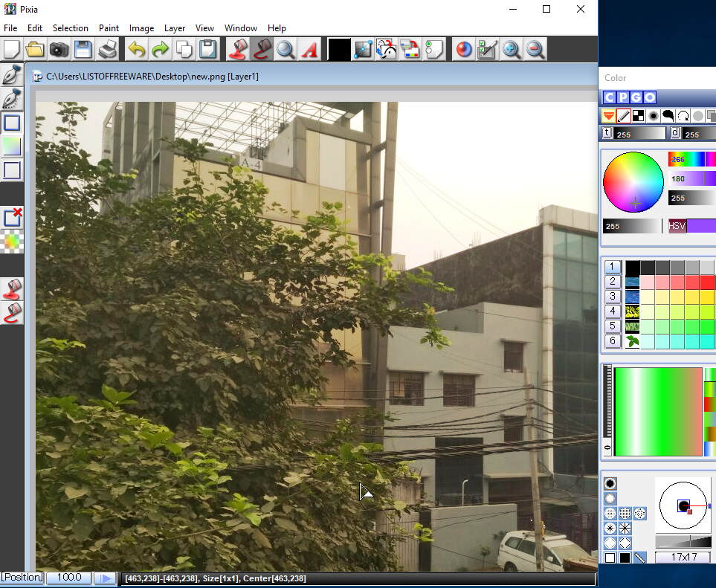Switch to the O tab in Color panel
Viewport: 716px width, 588px height.
point(650,97)
